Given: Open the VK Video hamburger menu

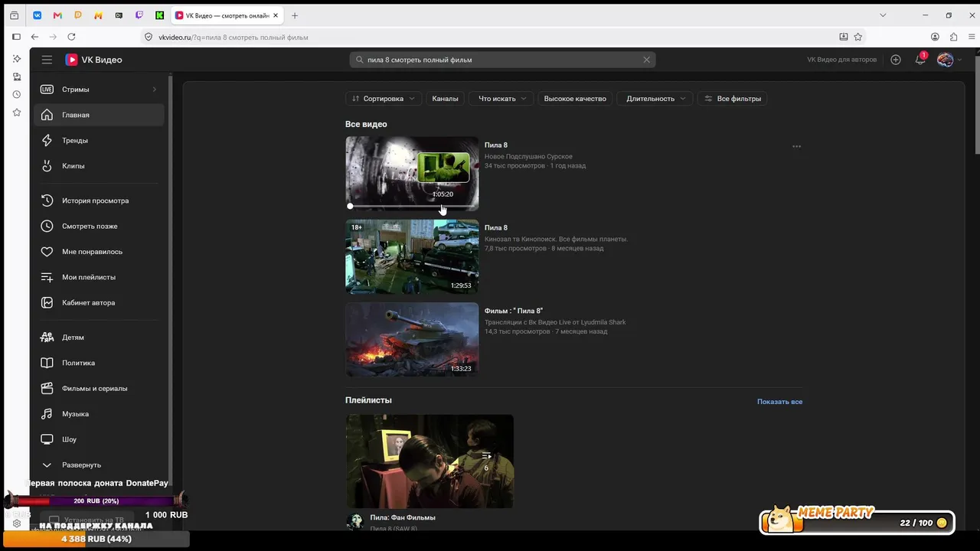Looking at the screenshot, I should tap(47, 60).
